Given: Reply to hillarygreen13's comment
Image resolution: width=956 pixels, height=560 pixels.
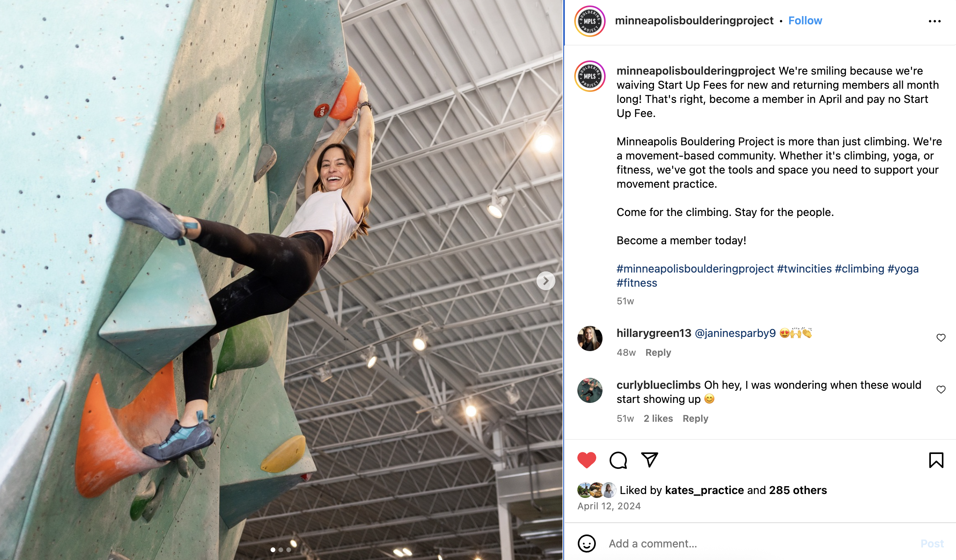Looking at the screenshot, I should click(x=658, y=353).
